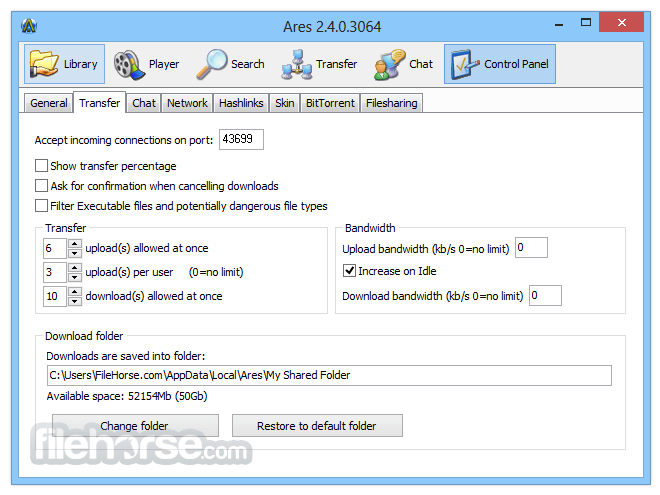This screenshot has width=660, height=495.
Task: Open the Chat people icon
Action: (x=389, y=64)
